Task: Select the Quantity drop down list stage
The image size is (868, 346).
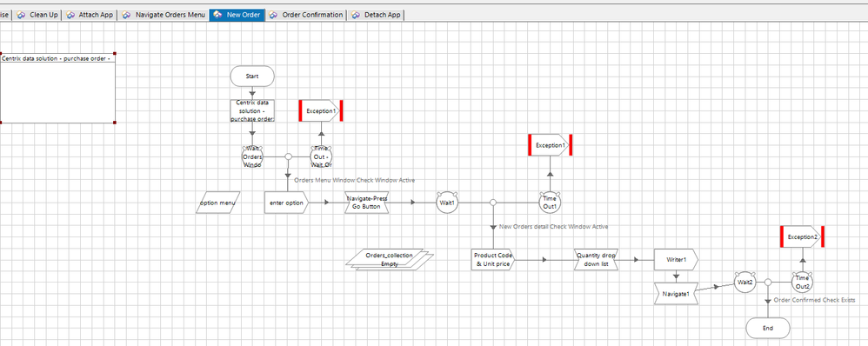Action: pyautogui.click(x=596, y=260)
